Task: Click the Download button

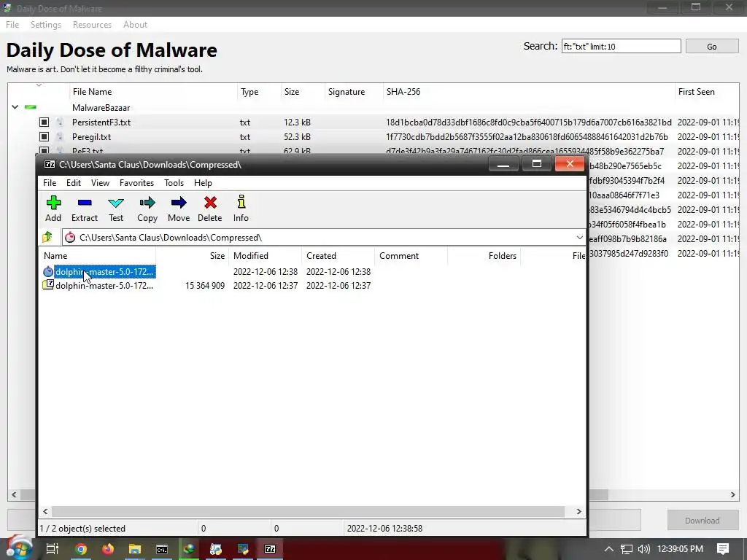Action: [x=703, y=521]
